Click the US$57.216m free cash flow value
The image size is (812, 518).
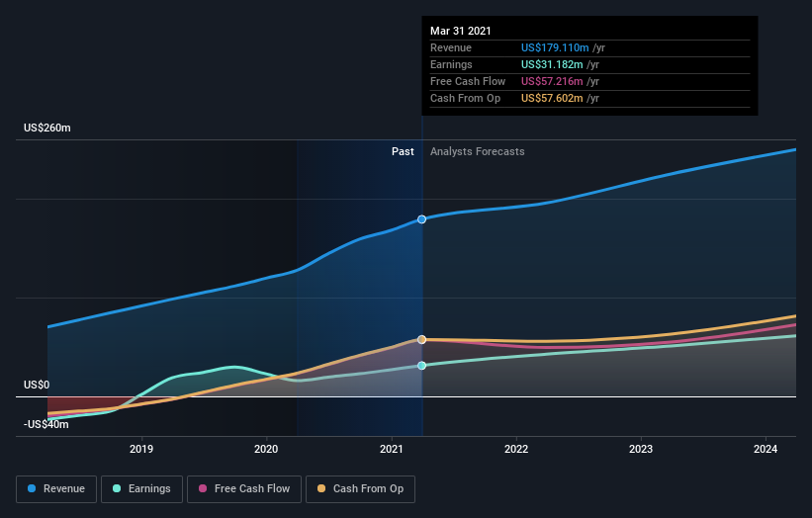point(552,81)
